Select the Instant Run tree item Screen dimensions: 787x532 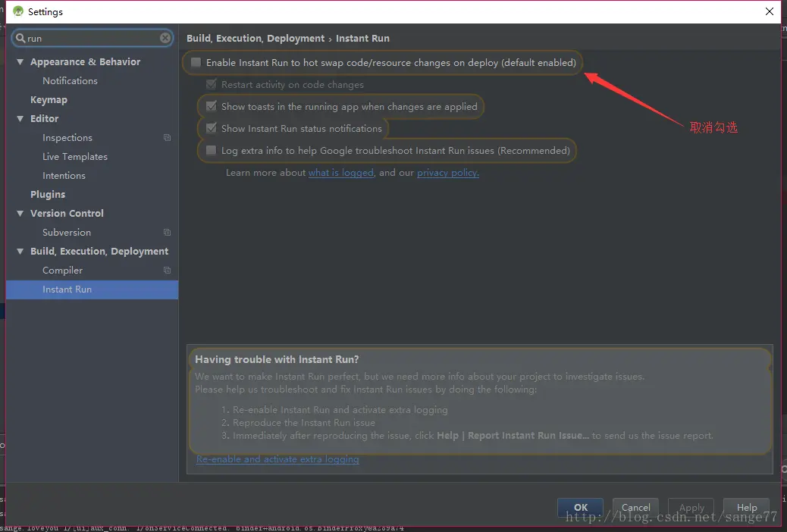92,289
